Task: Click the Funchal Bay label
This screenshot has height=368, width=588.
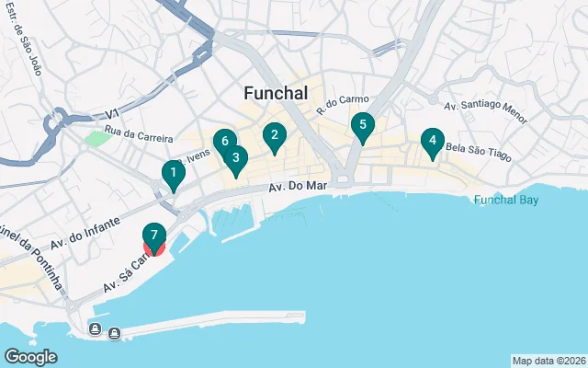Action: point(506,200)
